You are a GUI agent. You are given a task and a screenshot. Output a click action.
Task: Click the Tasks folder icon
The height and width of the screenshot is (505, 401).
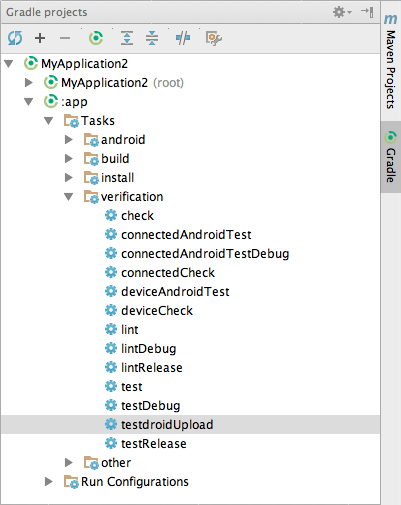tap(71, 121)
